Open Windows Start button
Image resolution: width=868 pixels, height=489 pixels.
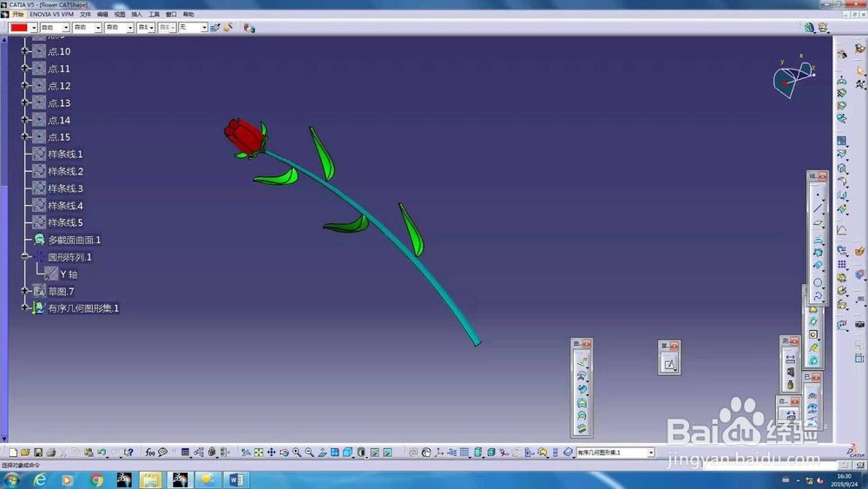(x=11, y=479)
